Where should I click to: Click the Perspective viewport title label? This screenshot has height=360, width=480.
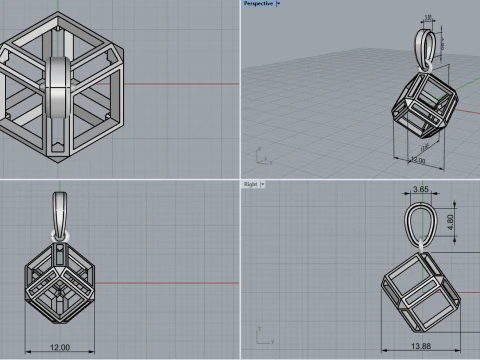click(x=258, y=4)
